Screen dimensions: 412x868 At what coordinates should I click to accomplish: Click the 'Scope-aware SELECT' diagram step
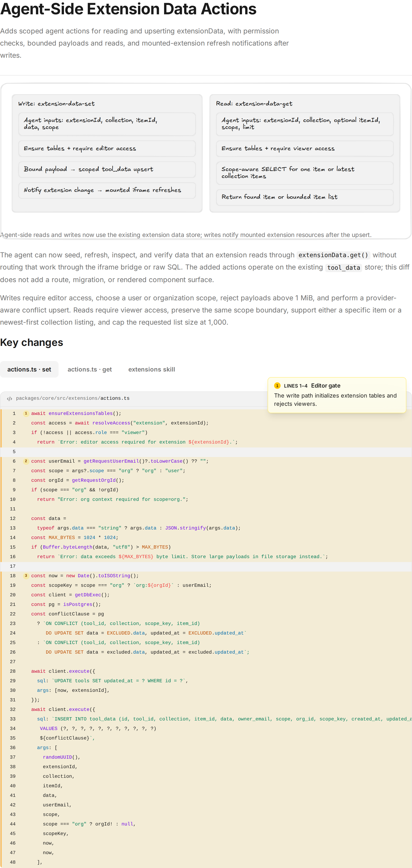[x=305, y=173]
